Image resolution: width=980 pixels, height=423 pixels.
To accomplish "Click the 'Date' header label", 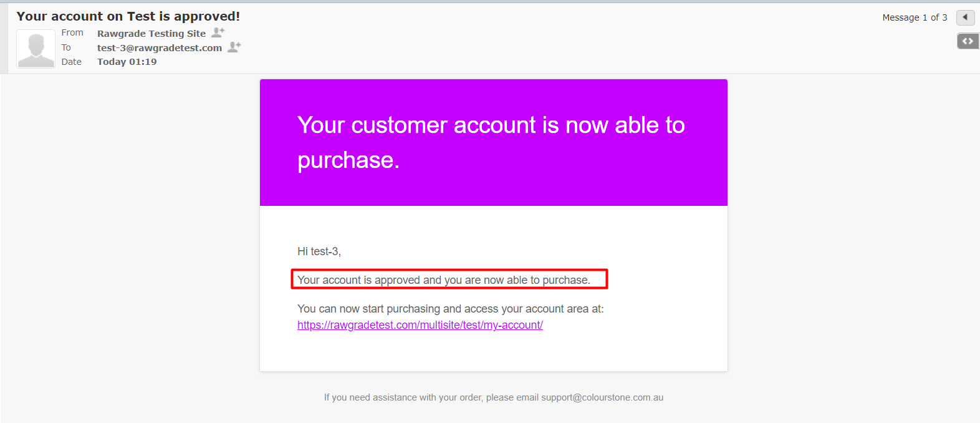I will point(72,62).
